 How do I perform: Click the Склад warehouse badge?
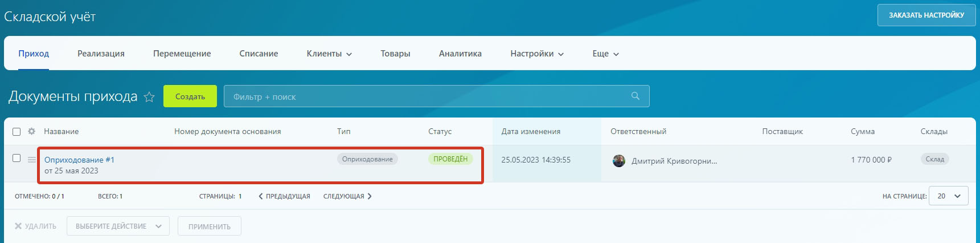[934, 159]
